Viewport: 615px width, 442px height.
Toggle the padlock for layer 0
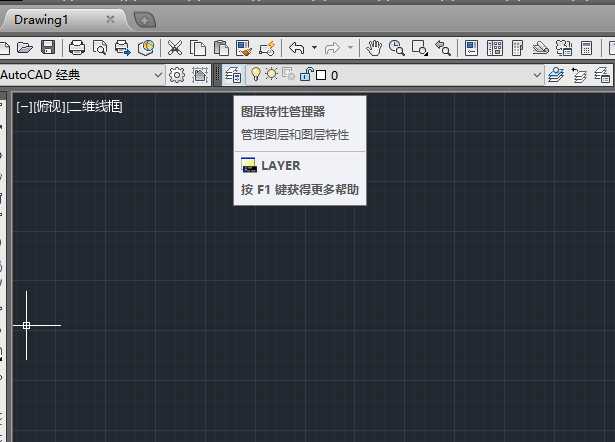pyautogui.click(x=306, y=74)
